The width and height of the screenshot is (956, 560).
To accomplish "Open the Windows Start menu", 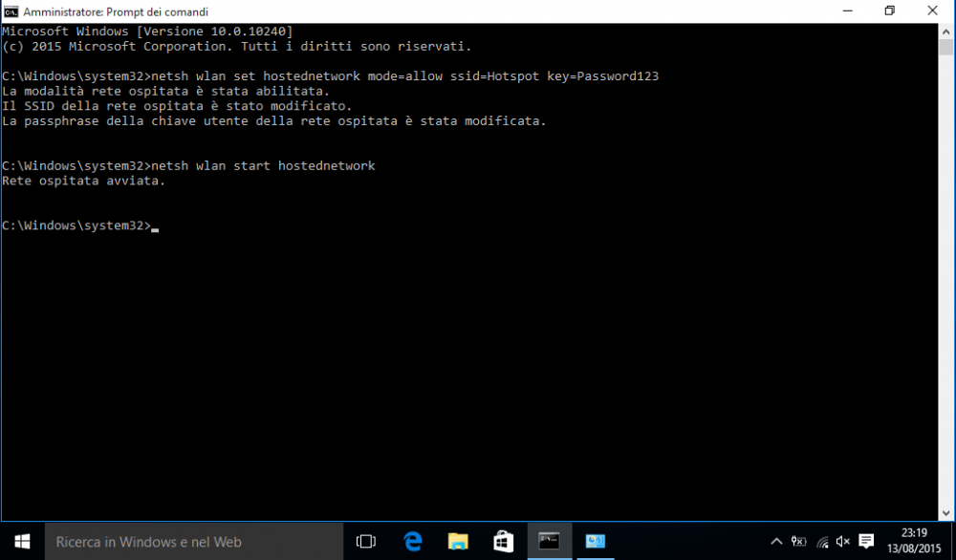I will click(x=22, y=541).
